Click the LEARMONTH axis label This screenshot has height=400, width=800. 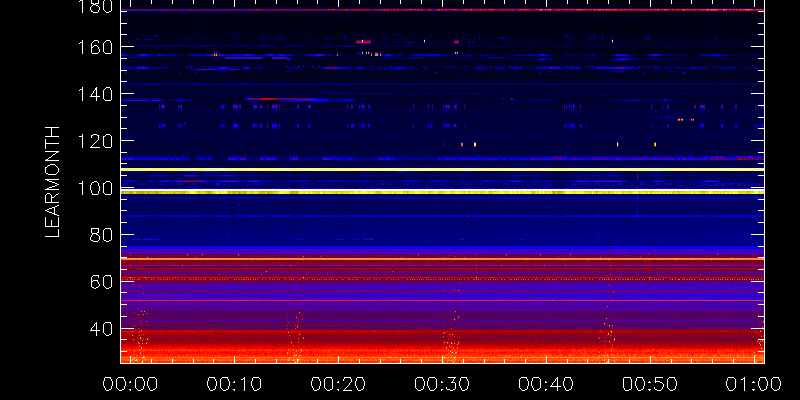click(53, 182)
